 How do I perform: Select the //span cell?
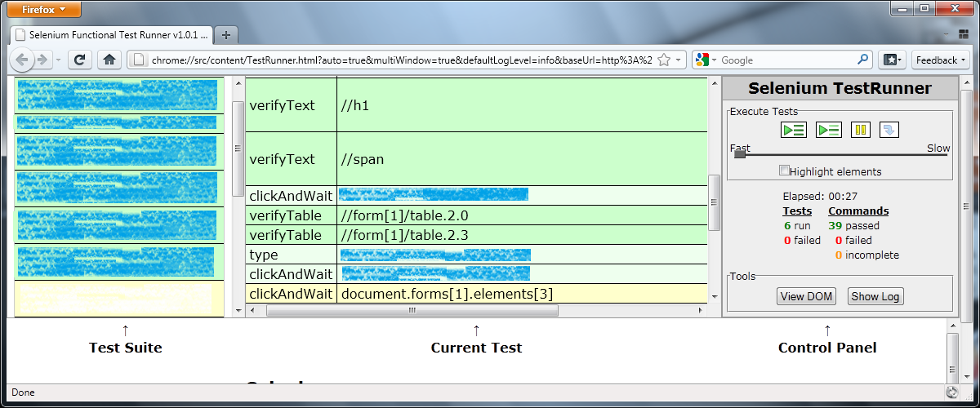pos(522,159)
